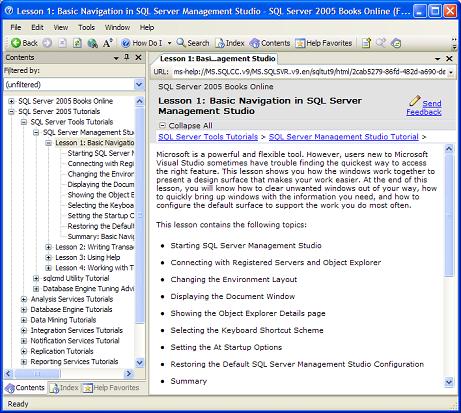This screenshot has width=461, height=413.
Task: Click the Stop page loading icon
Action: click(x=62, y=43)
